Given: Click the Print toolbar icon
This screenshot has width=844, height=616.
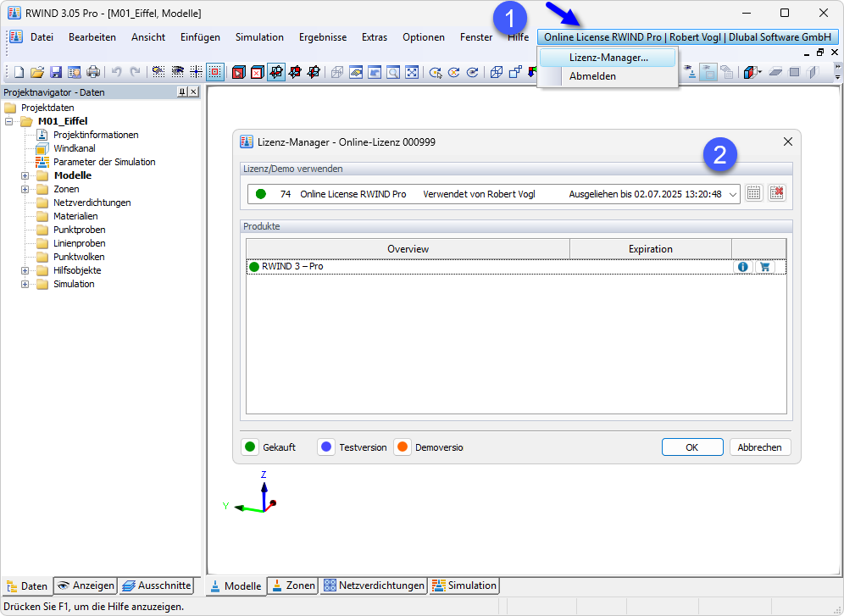Looking at the screenshot, I should 93,72.
